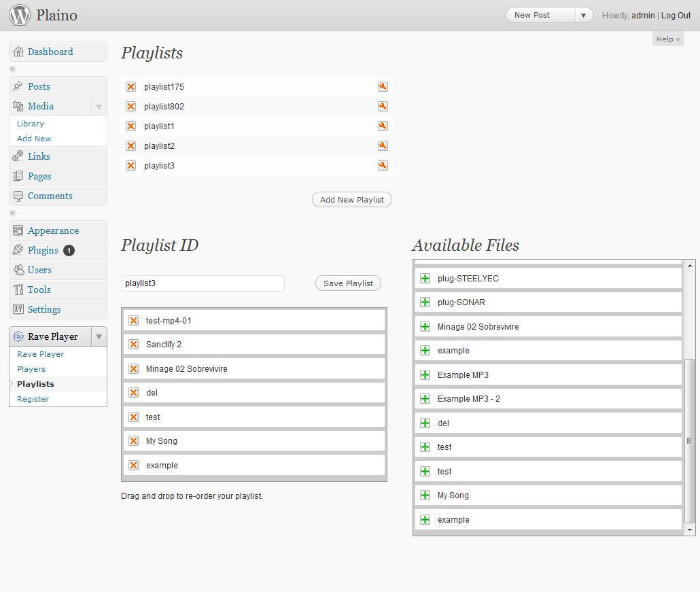Click the wrench icon for playlist3
The width and height of the screenshot is (700, 592).
pos(383,165)
